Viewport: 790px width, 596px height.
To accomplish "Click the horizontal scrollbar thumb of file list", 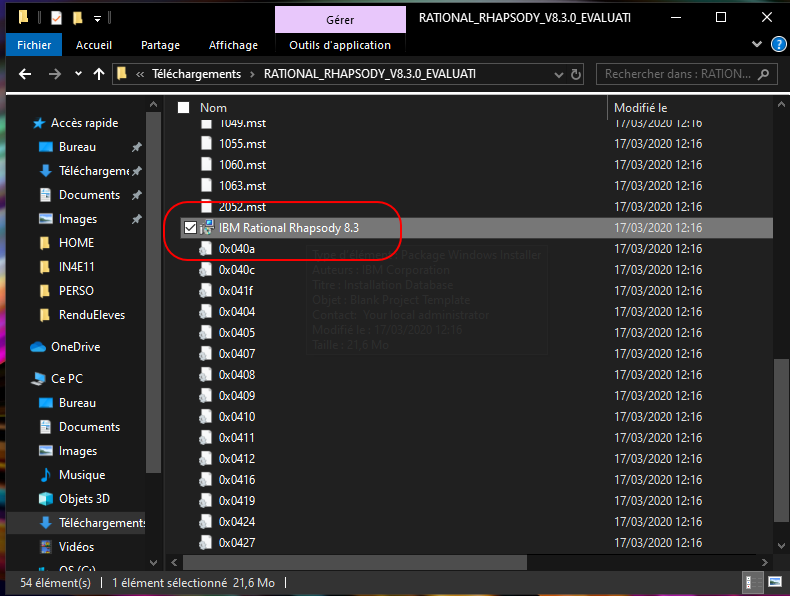I will (x=355, y=562).
